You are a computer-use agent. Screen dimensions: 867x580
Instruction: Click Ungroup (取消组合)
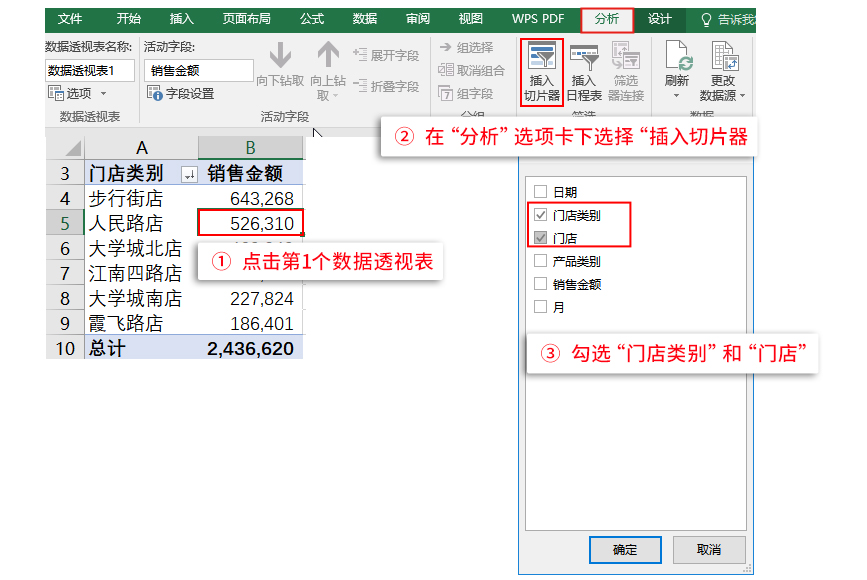[x=471, y=70]
